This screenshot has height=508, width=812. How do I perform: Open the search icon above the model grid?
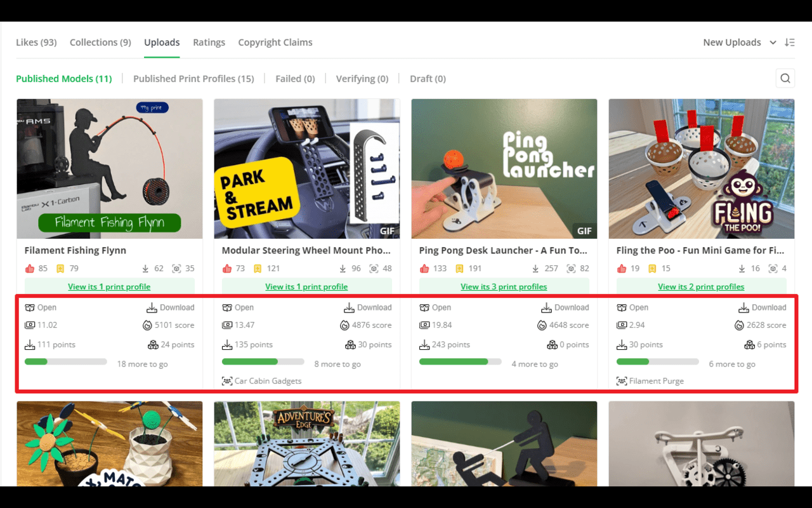(x=785, y=78)
